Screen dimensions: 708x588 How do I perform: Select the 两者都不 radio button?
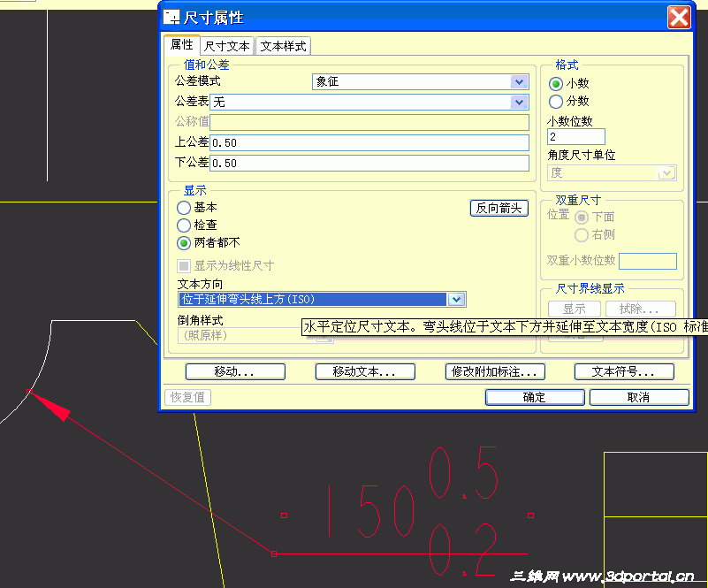click(184, 243)
